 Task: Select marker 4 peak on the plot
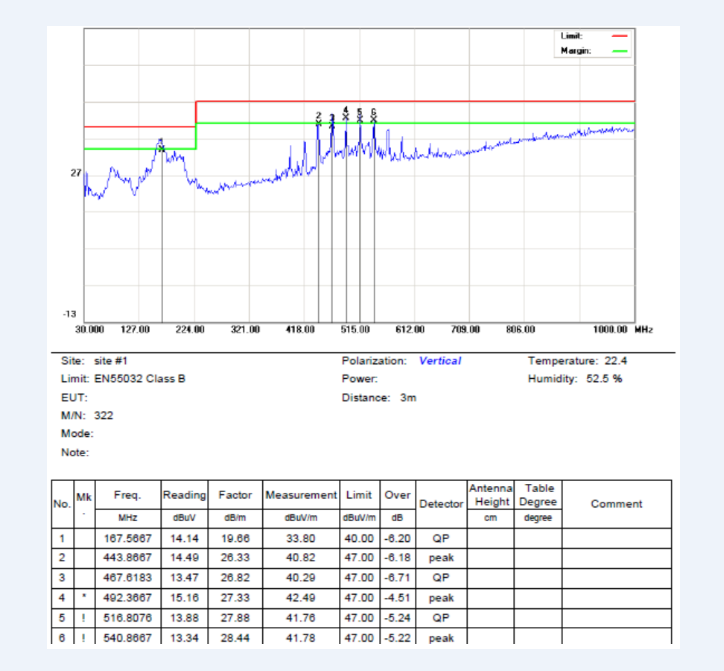pos(346,113)
